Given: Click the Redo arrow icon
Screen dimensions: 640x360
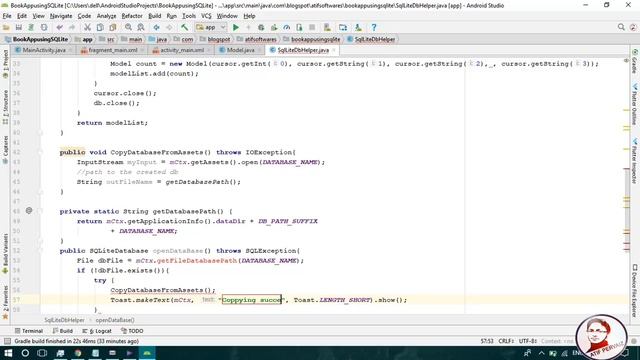Looking at the screenshot, I should click(72, 27).
